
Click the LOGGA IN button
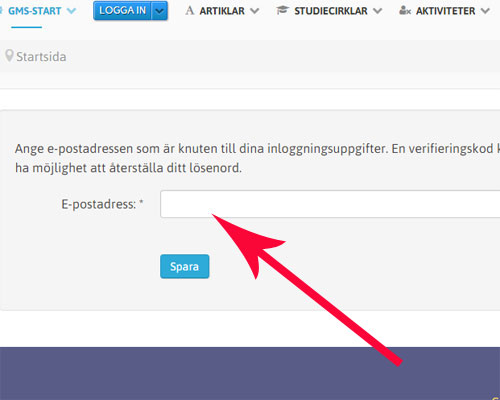pyautogui.click(x=122, y=11)
